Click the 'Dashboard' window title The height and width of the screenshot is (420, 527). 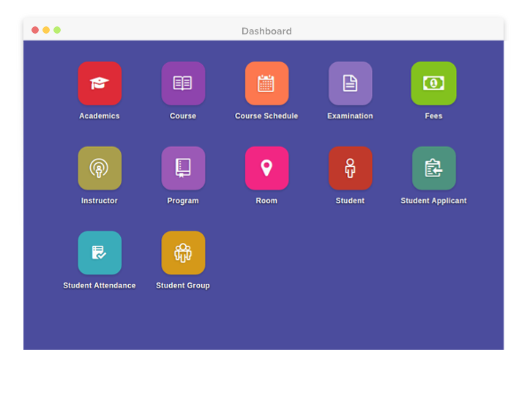[266, 31]
